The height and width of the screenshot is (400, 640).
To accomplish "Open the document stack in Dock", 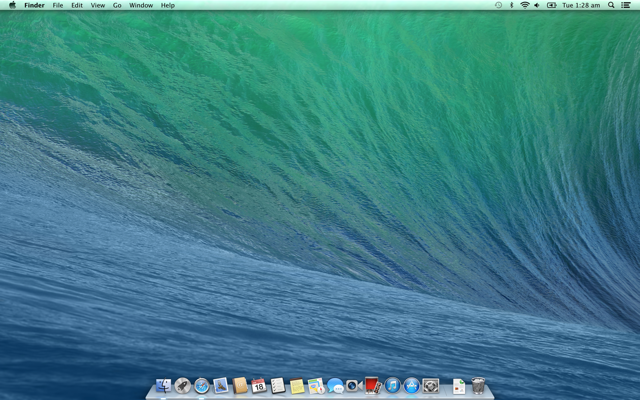I will pyautogui.click(x=459, y=386).
